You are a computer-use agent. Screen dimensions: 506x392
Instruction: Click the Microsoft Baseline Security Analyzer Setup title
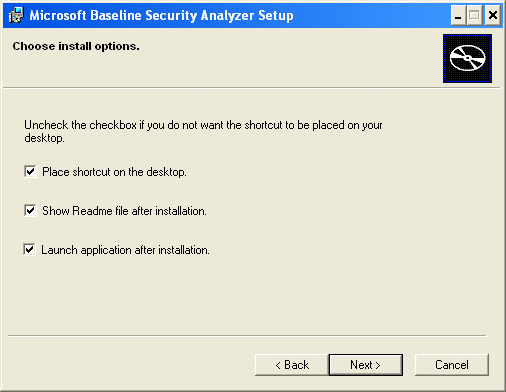click(161, 16)
